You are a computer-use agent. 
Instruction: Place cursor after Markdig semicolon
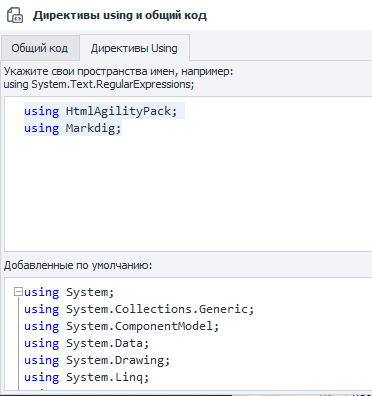(x=122, y=128)
